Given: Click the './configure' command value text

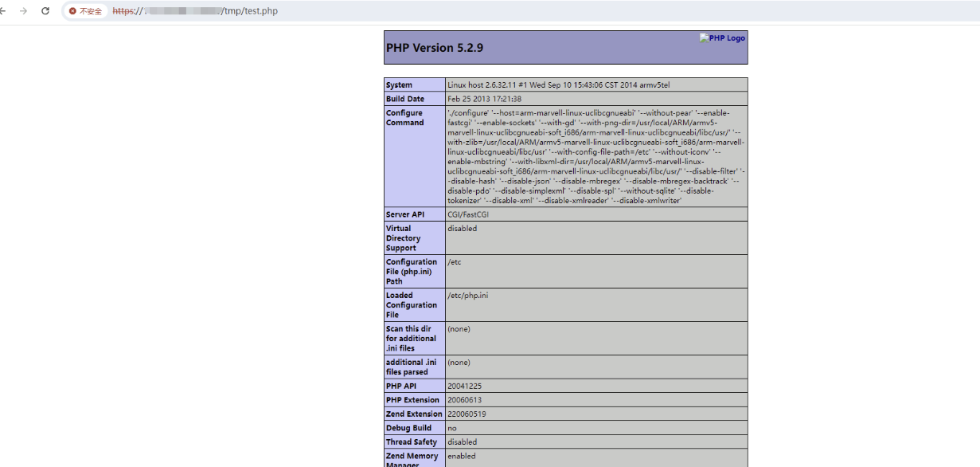Looking at the screenshot, I should (596, 157).
